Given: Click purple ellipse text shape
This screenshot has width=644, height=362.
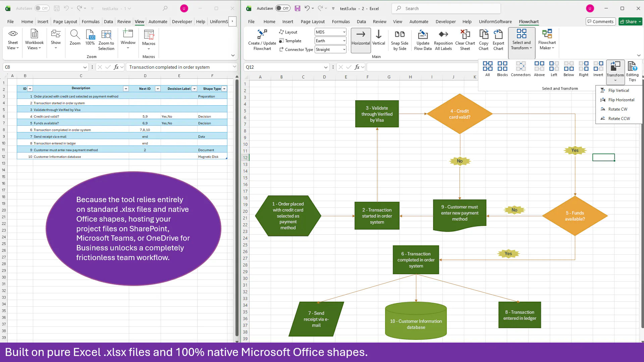Looking at the screenshot, I should 133,229.
